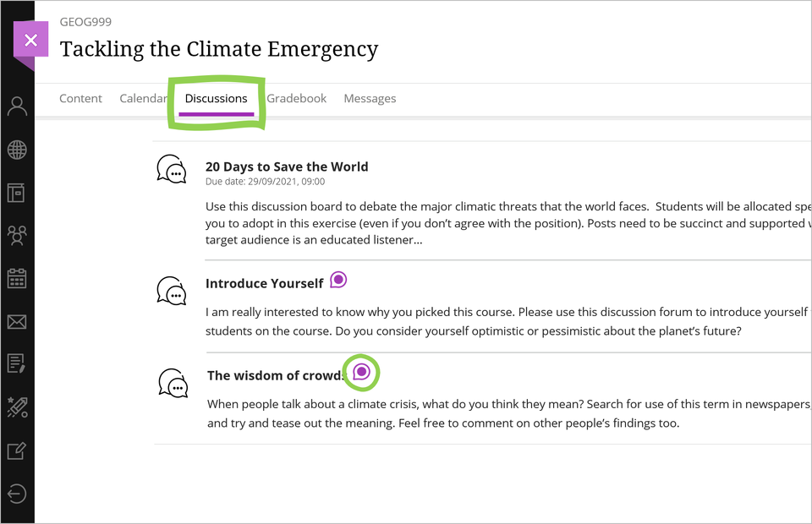Open the Gradebook tab
Image resolution: width=812 pixels, height=524 pixels.
click(x=296, y=98)
